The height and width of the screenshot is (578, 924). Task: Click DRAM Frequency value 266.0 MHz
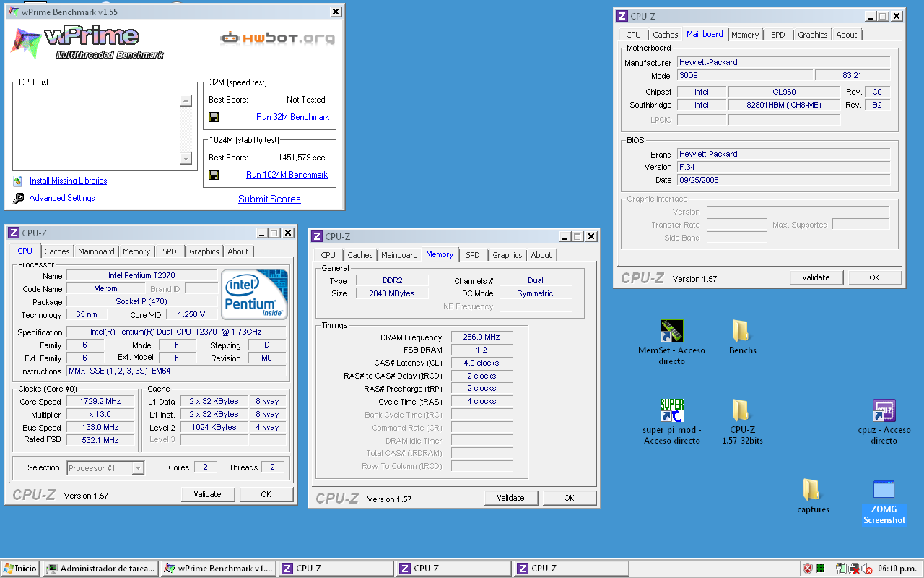(481, 337)
